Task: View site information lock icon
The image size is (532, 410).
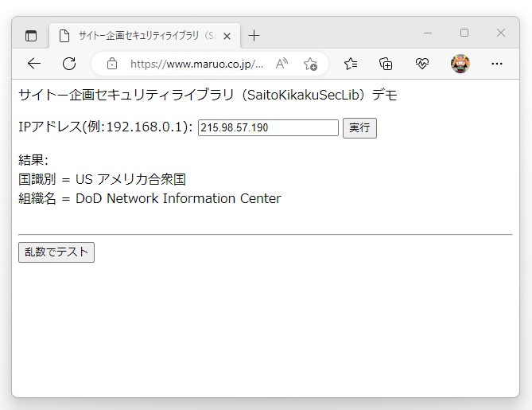Action: (x=112, y=64)
